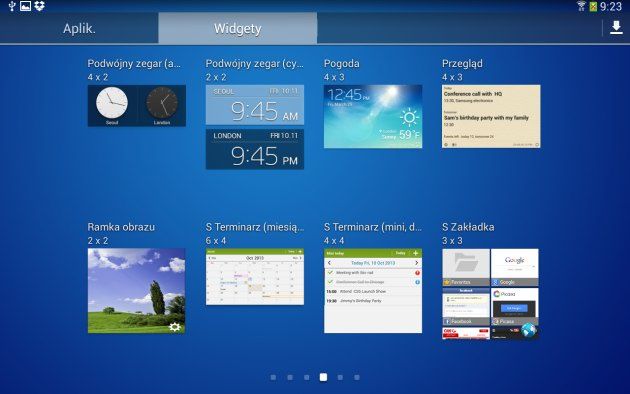Tap the S Terminarz (miesią... title
The height and width of the screenshot is (394, 630).
pos(255,227)
